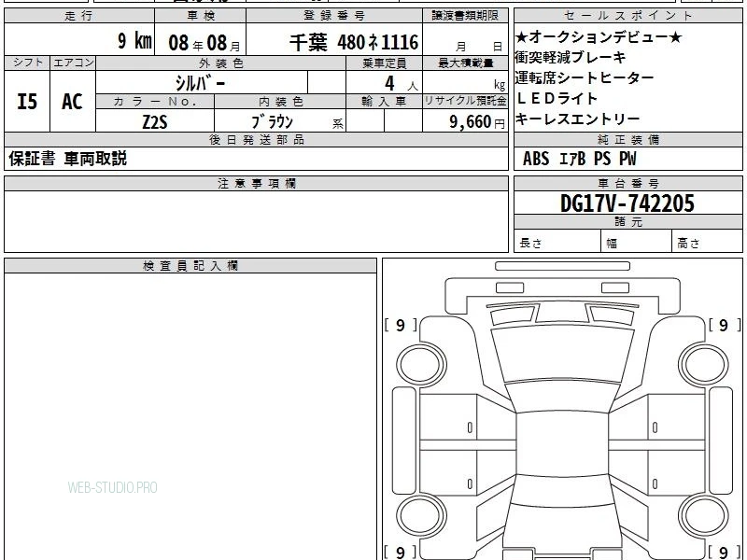Click '保証書 車両取説' parts entry
Screen dimensions: 747x560
(67, 158)
